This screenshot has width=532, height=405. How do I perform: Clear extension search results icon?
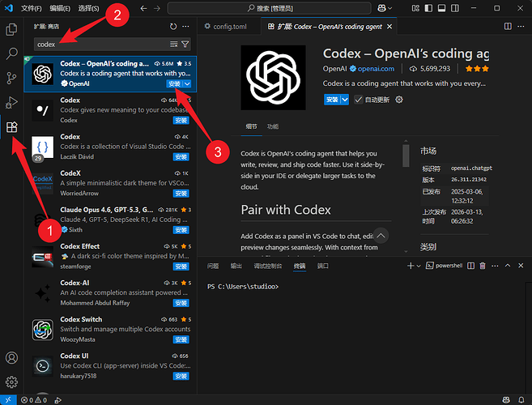174,44
